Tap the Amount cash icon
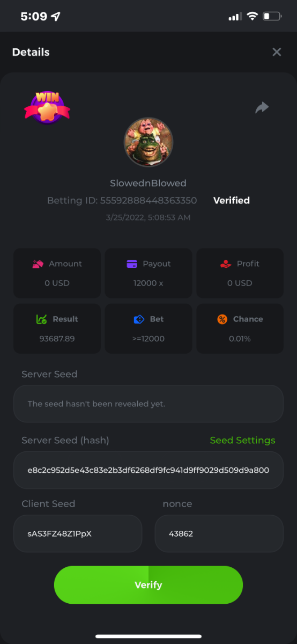 click(38, 264)
